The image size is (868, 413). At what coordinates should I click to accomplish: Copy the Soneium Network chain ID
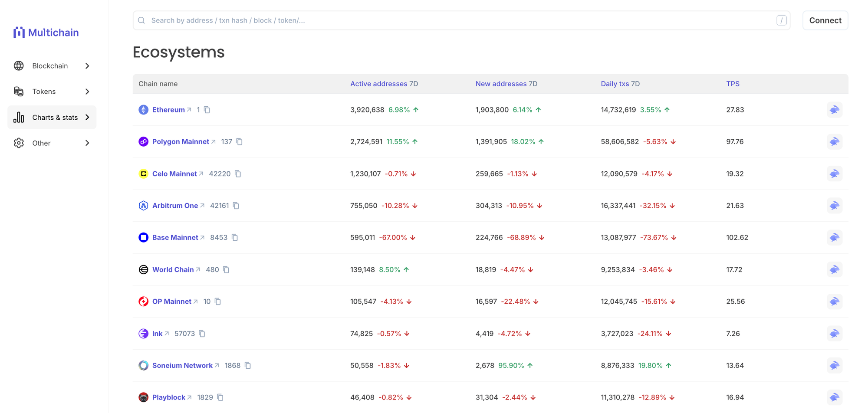click(248, 366)
